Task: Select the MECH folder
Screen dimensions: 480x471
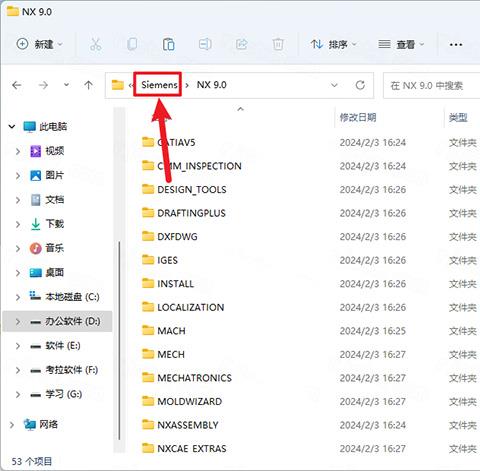Action: 163,354
